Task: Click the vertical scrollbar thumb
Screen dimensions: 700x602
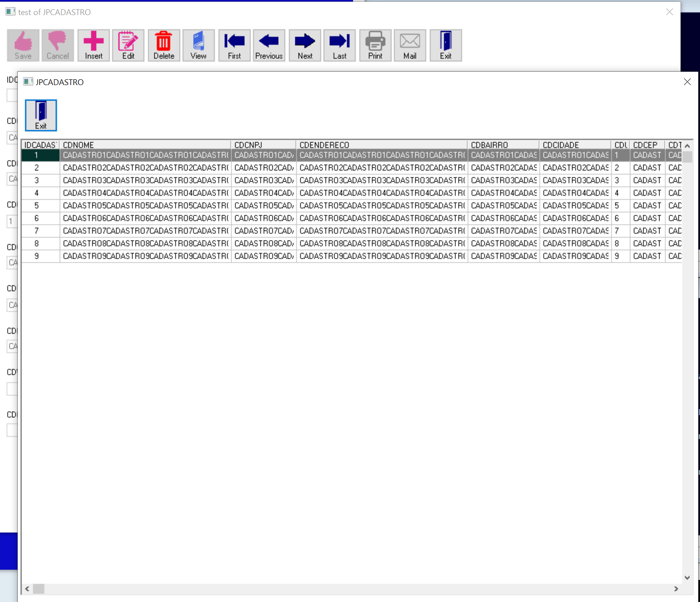Action: [x=687, y=157]
